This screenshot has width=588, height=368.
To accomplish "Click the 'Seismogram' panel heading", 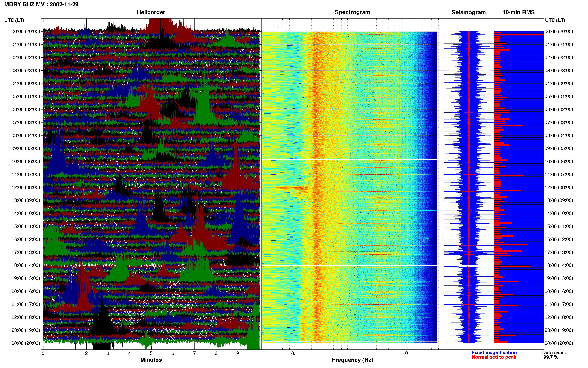I will (468, 12).
